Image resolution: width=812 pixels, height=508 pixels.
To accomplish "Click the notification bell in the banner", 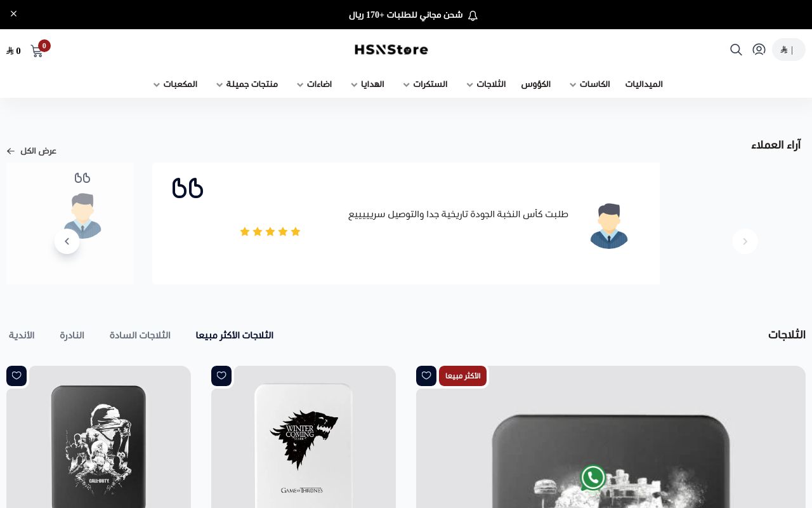I will [473, 15].
